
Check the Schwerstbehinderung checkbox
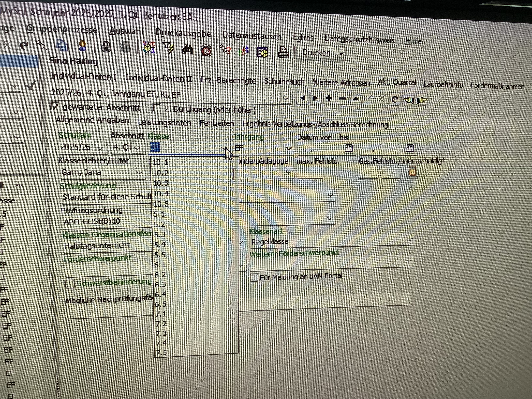click(x=70, y=284)
